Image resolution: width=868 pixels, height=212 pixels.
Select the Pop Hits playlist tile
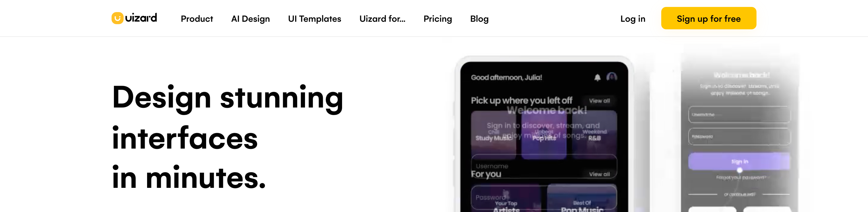(543, 135)
